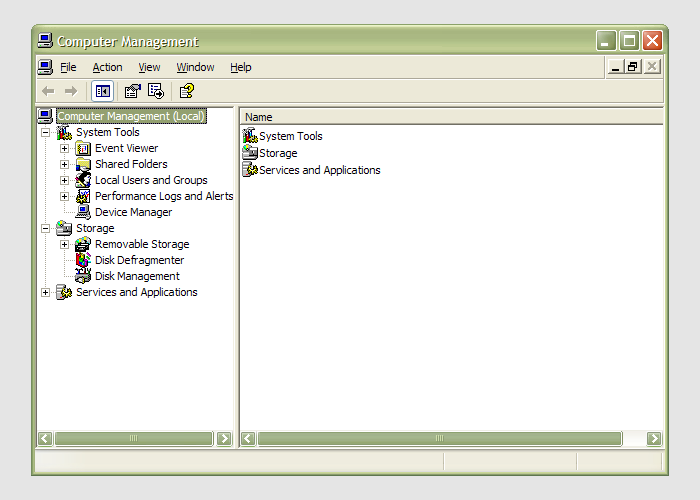
Task: Select the Event Viewer label
Action: click(126, 148)
